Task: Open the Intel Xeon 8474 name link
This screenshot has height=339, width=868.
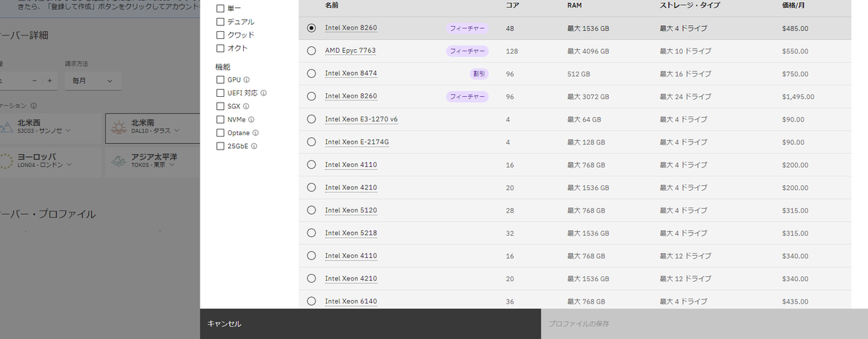Action: (x=351, y=74)
